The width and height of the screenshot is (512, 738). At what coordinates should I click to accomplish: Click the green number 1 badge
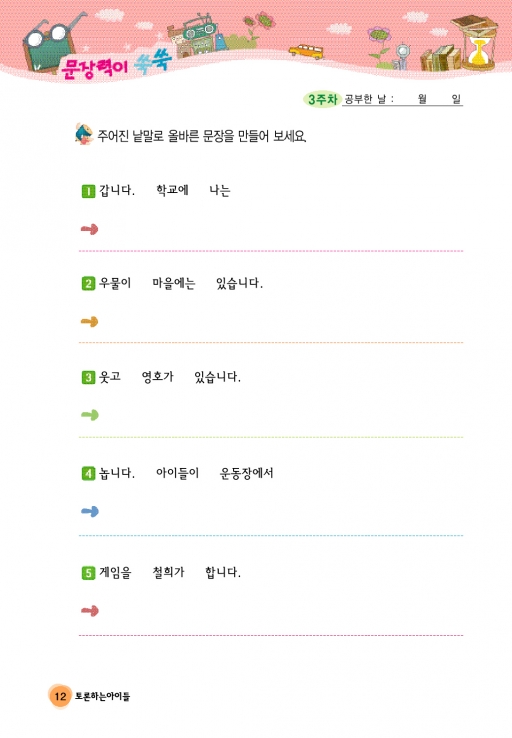pos(88,191)
